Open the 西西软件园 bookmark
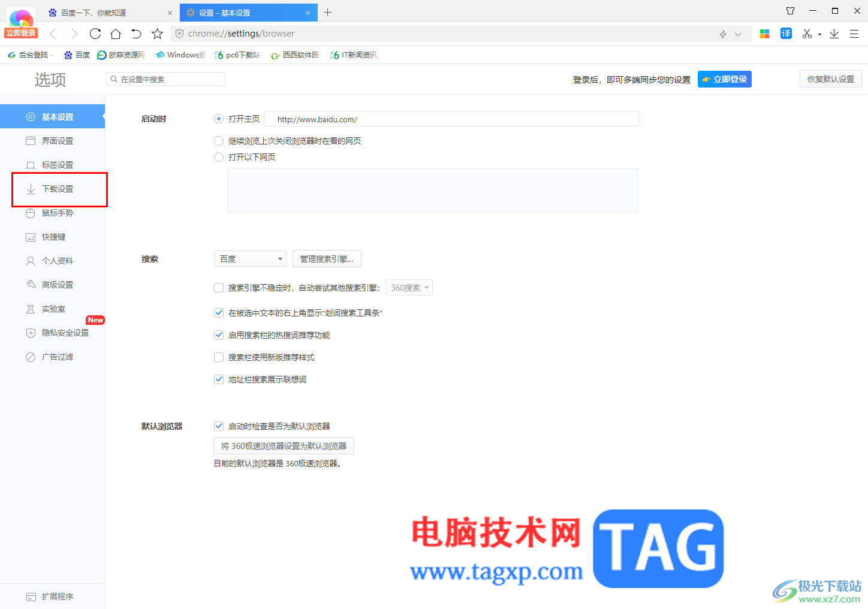868x609 pixels. click(x=296, y=55)
